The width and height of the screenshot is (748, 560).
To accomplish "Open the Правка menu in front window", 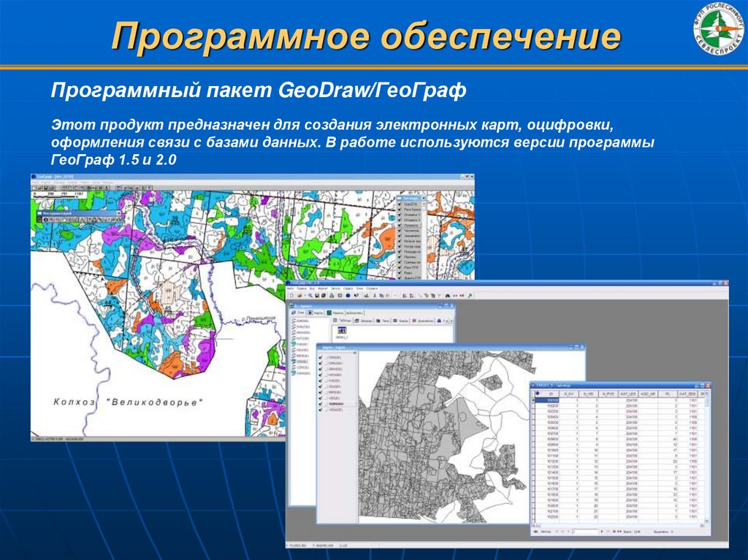I will (302, 288).
